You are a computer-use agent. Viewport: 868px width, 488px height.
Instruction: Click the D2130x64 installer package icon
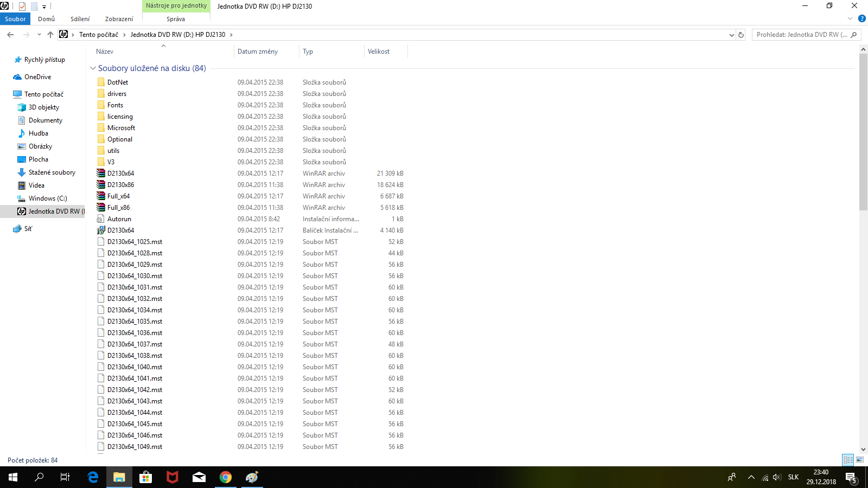click(x=101, y=230)
